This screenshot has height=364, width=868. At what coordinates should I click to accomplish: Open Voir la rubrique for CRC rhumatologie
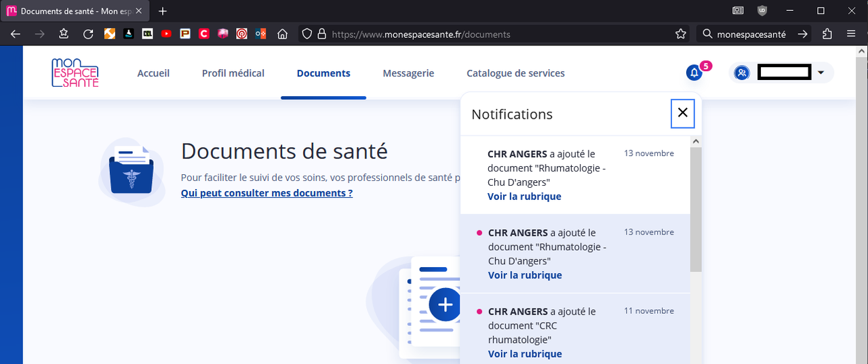(525, 354)
